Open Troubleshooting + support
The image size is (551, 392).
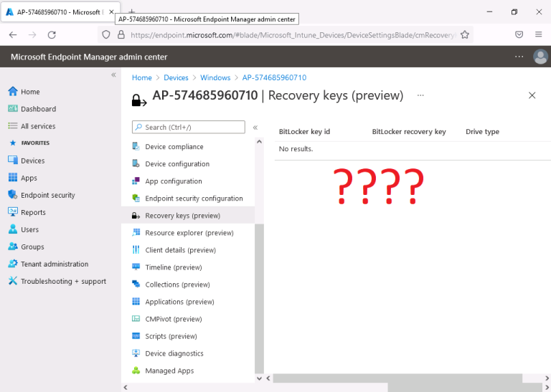[x=63, y=281]
